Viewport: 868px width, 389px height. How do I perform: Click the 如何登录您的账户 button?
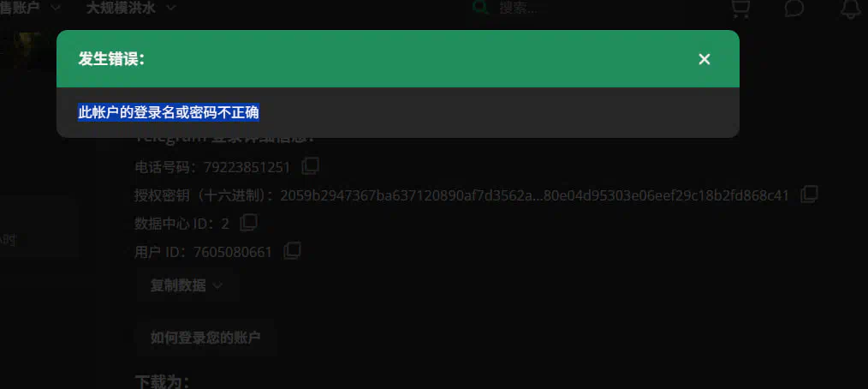click(x=205, y=338)
